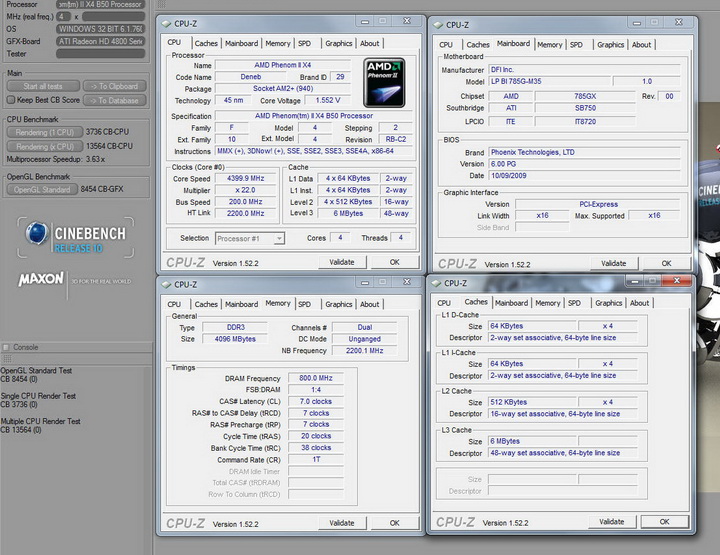Click the MAXON logo
The image size is (720, 555).
point(40,281)
